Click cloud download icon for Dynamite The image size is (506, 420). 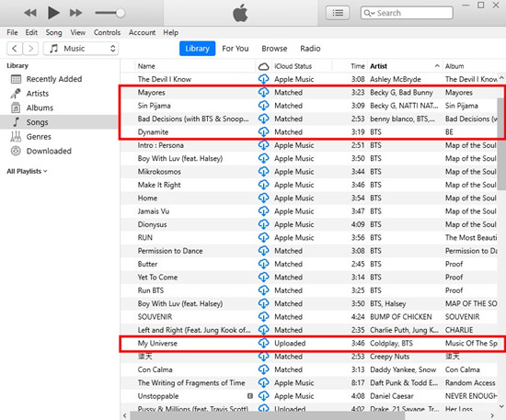coord(264,131)
